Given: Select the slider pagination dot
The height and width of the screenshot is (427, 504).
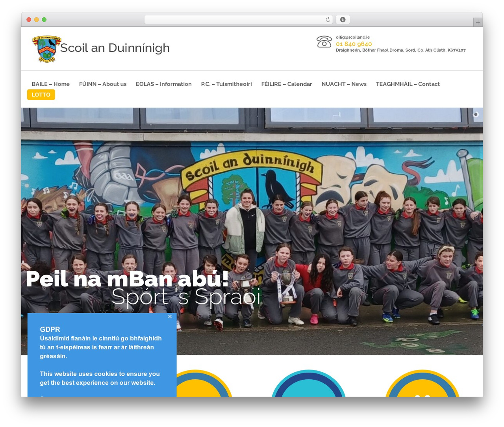Looking at the screenshot, I should [476, 115].
